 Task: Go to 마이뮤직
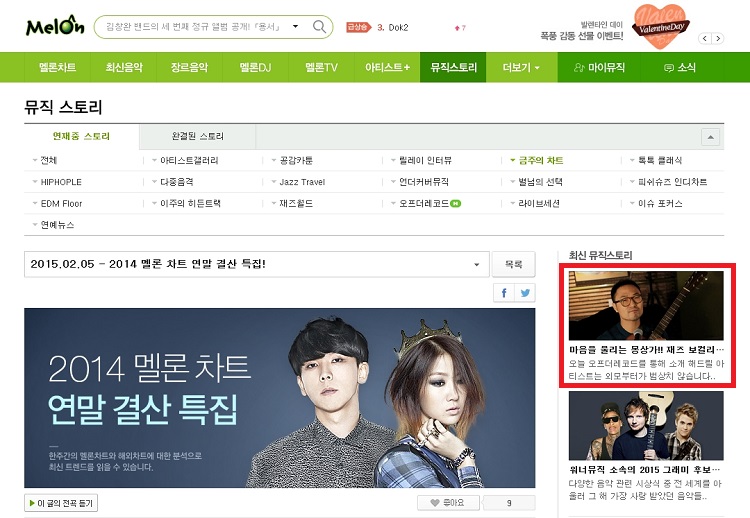click(599, 67)
